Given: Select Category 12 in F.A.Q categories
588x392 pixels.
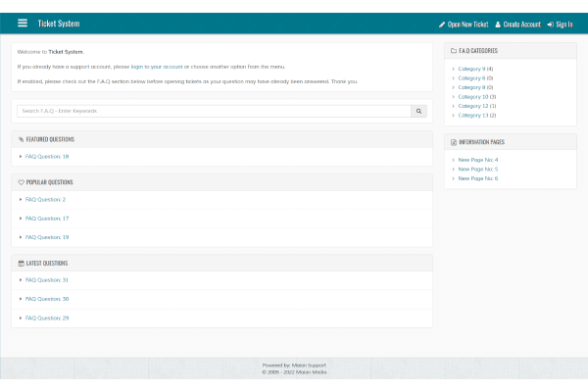Looking at the screenshot, I should click(473, 106).
